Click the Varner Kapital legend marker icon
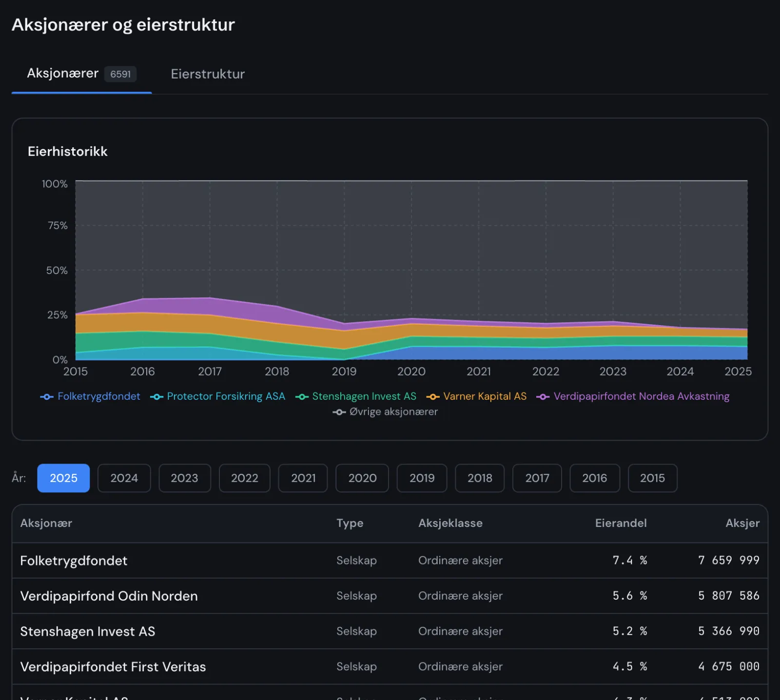Viewport: 780px width, 700px height. click(433, 397)
